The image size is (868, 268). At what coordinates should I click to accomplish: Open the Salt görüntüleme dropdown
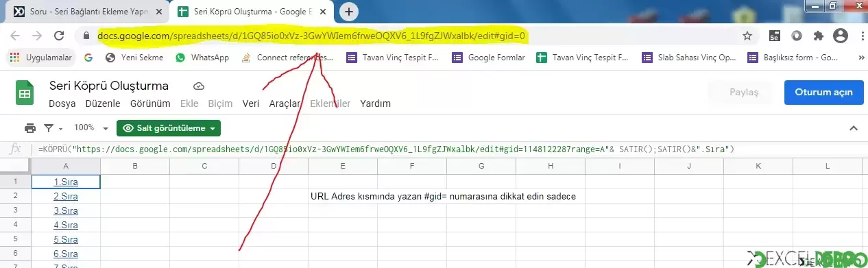[169, 128]
